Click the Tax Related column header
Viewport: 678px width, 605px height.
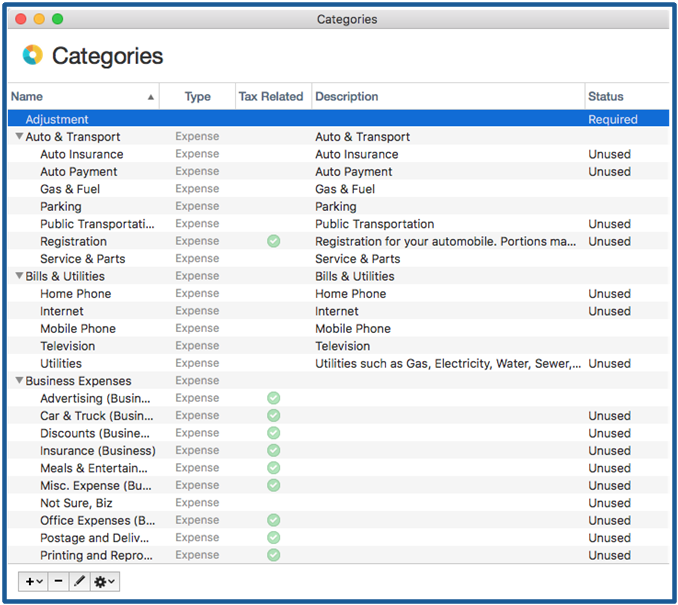click(x=270, y=97)
